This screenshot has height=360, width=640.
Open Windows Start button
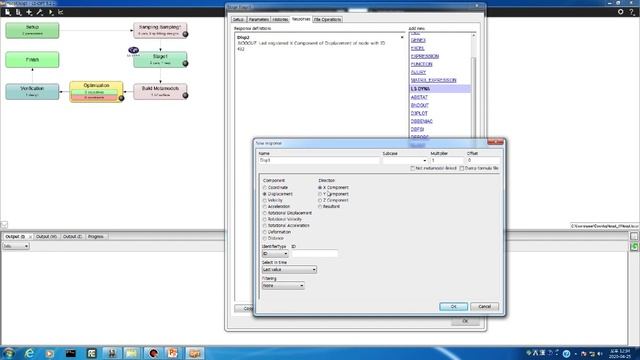coord(8,353)
